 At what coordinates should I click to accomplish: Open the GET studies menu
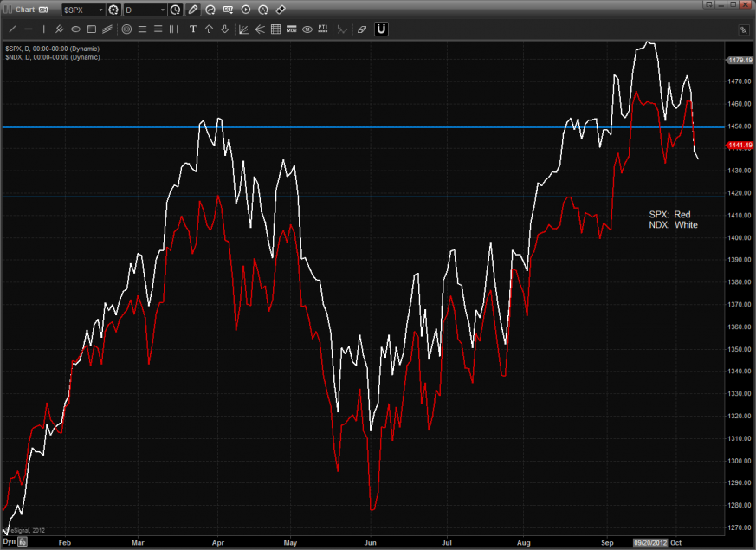point(228,10)
